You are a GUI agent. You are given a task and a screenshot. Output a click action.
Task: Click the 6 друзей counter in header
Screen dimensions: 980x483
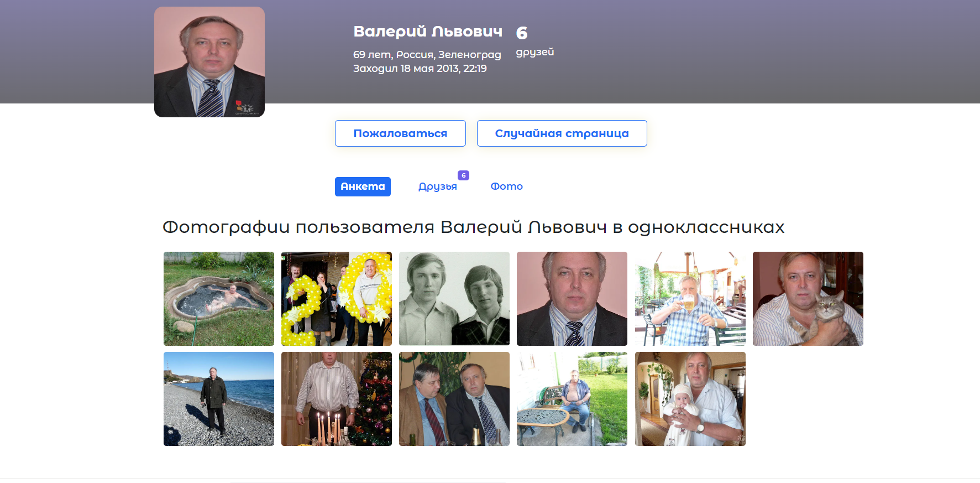point(534,41)
